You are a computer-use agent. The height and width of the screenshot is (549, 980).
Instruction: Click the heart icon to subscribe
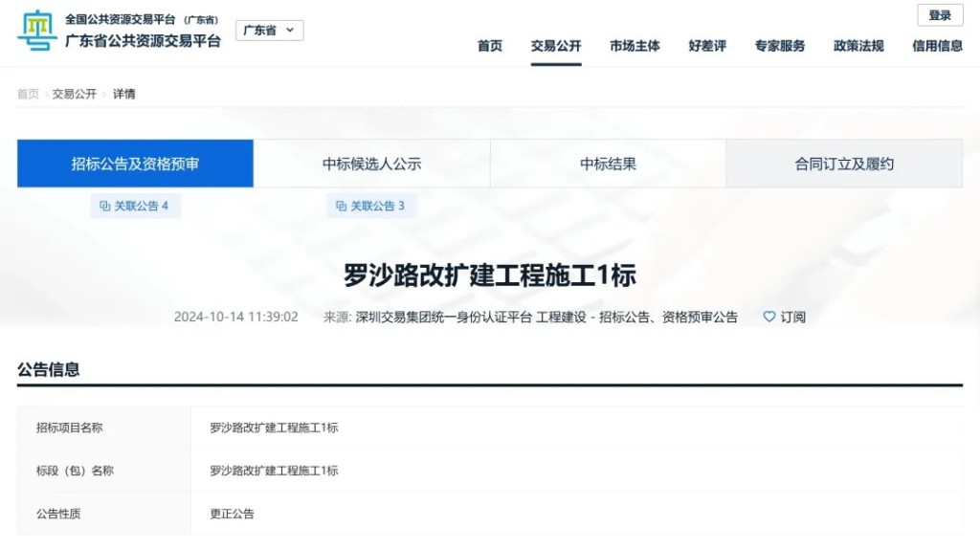[768, 317]
